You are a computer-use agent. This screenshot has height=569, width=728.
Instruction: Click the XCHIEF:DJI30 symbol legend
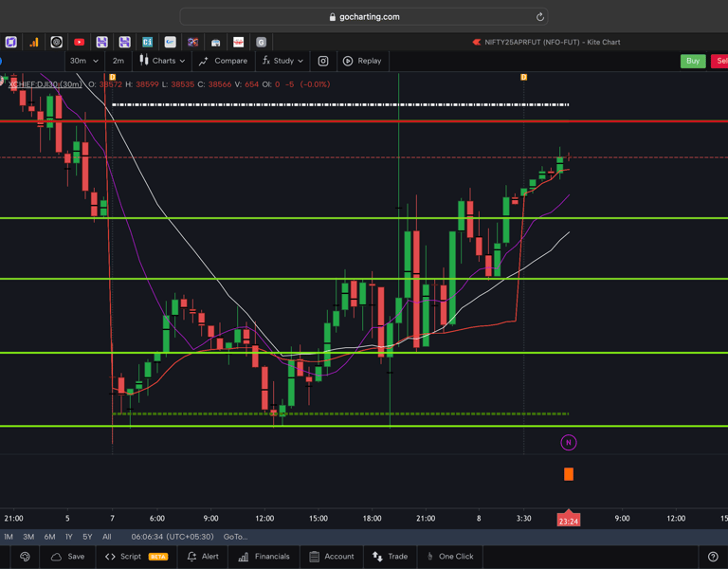(45, 84)
